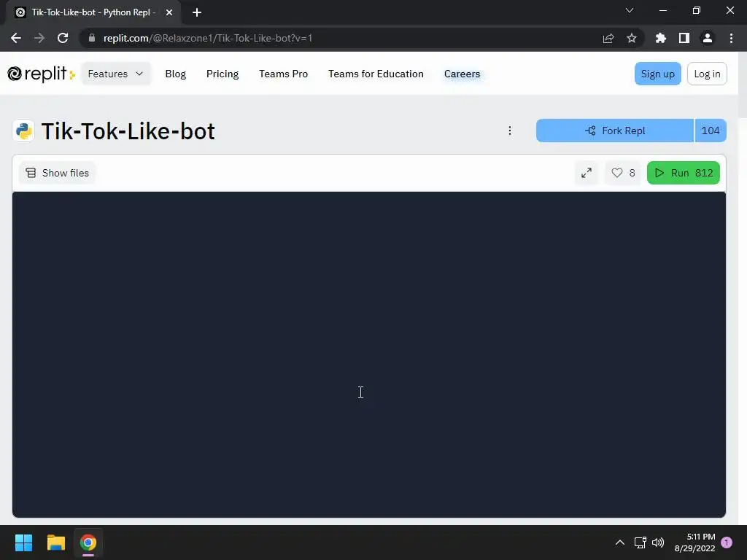Click the Sign up button
This screenshot has height=560, width=747.
[x=657, y=74]
